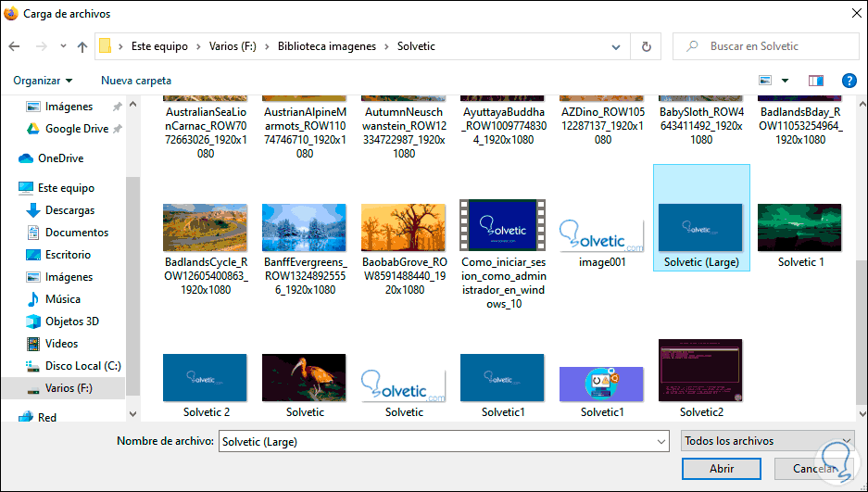Select the image001 file
The height and width of the screenshot is (492, 868).
click(602, 236)
